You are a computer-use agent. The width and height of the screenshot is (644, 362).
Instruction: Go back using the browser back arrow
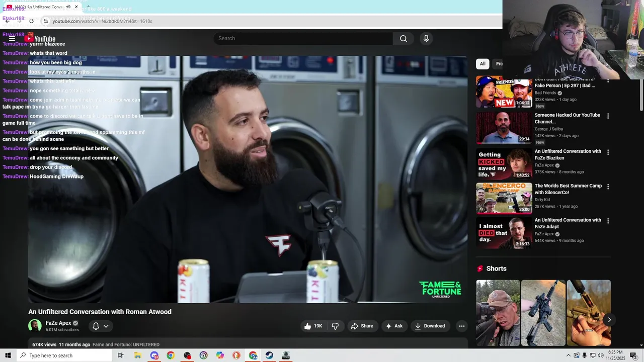(x=7, y=21)
